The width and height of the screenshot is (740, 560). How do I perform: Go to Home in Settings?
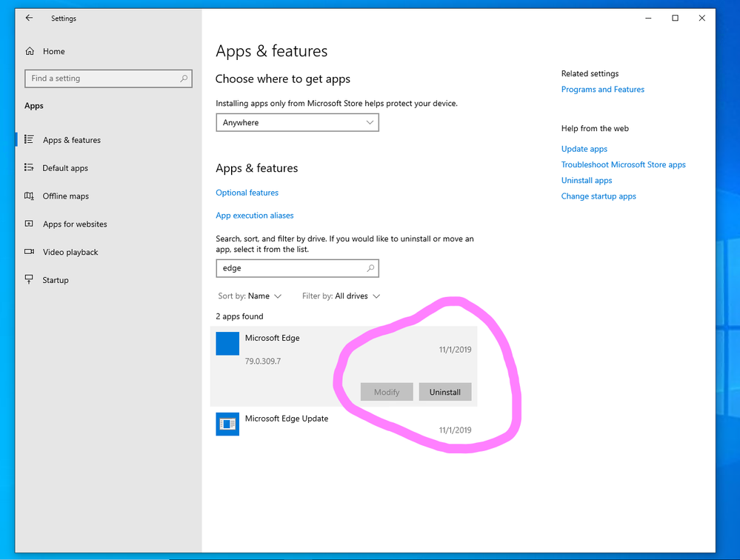click(x=109, y=51)
